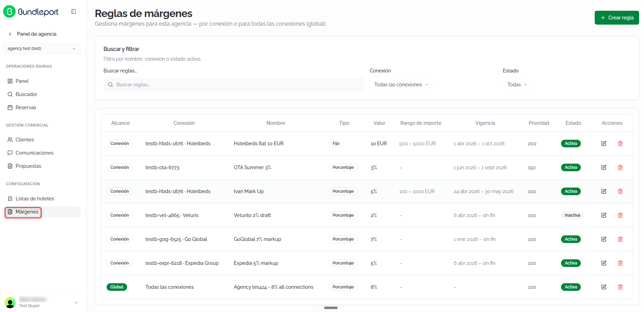The width and height of the screenshot is (644, 312).
Task: Edit the Expedia 5% markup rule
Action: coord(604,263)
